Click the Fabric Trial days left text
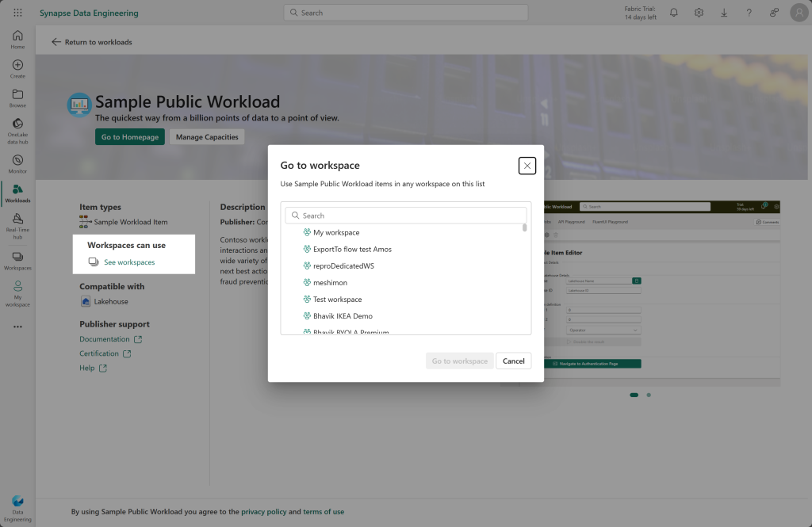Viewport: 812px width, 527px height. (x=640, y=13)
